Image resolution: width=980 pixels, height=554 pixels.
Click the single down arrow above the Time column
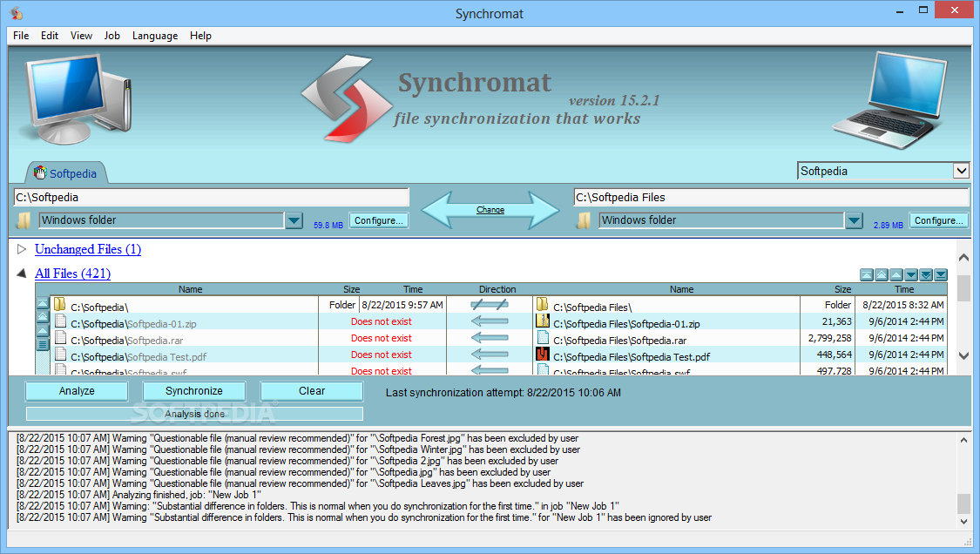coord(911,275)
